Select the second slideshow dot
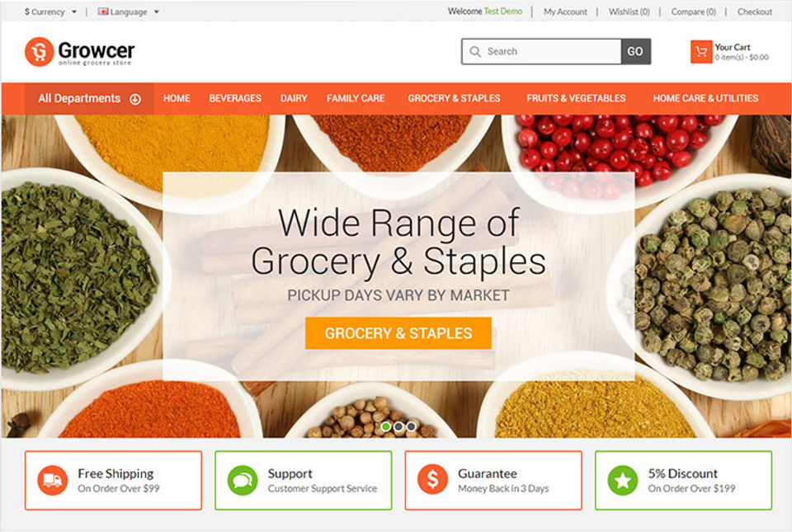Image resolution: width=792 pixels, height=532 pixels. coord(398,426)
